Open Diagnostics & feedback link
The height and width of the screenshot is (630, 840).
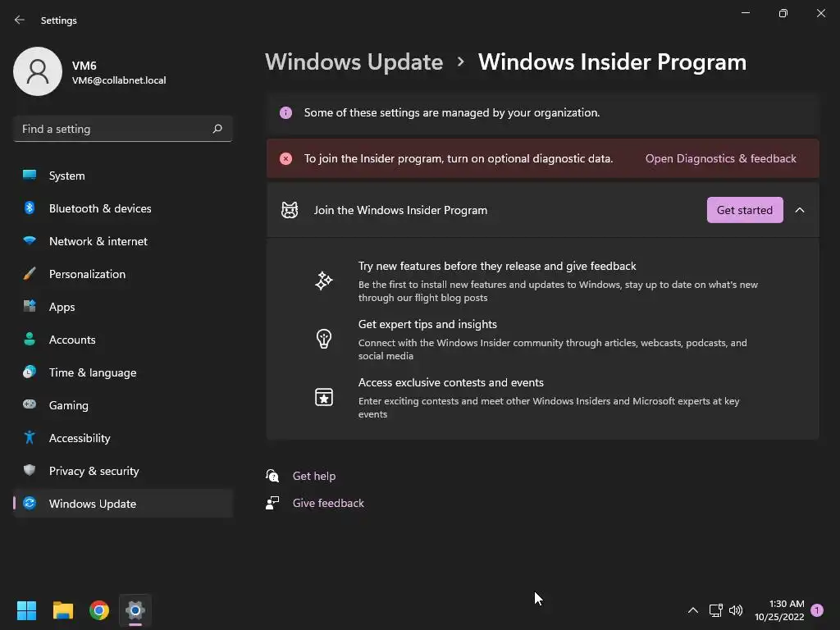tap(720, 158)
